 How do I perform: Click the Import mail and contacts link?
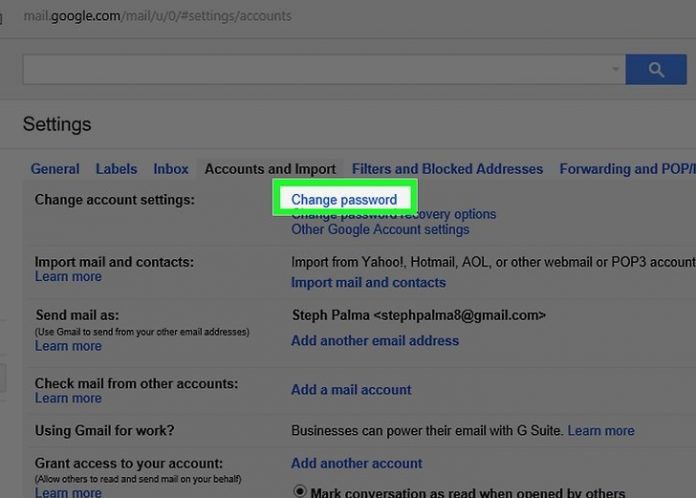pos(368,283)
